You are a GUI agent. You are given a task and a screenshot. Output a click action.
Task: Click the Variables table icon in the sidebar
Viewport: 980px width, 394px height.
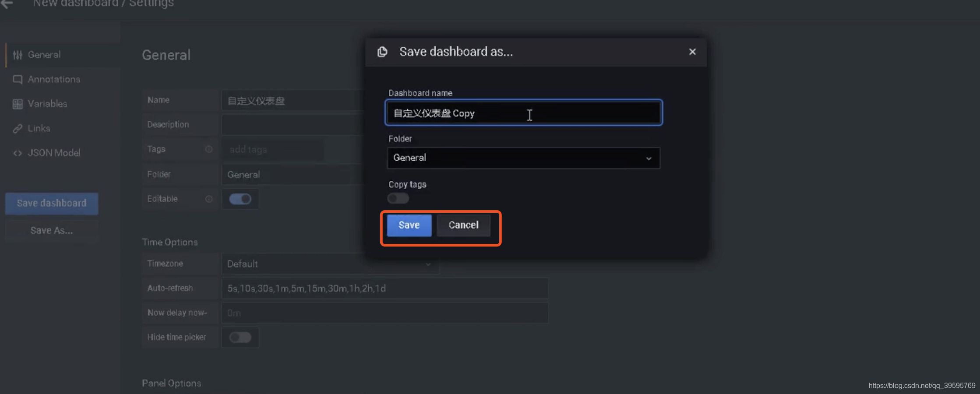click(18, 104)
